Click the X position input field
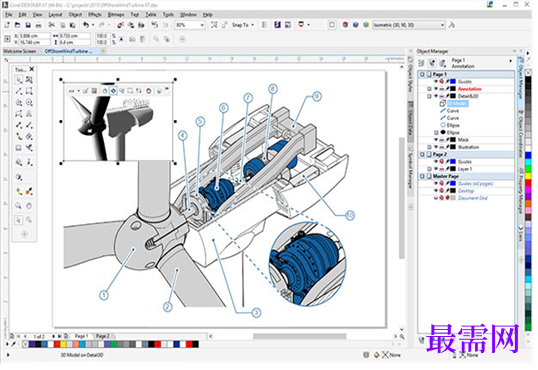The height and width of the screenshot is (370, 538). [34, 36]
